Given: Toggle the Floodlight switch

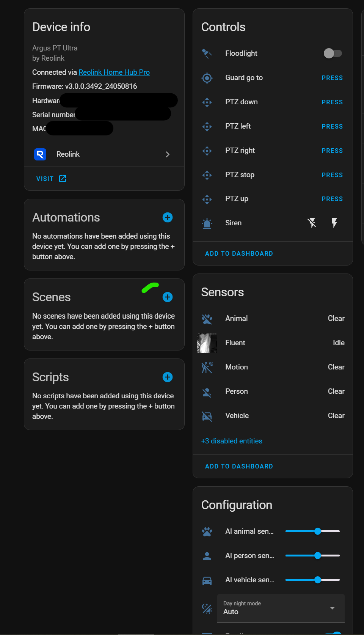Looking at the screenshot, I should click(333, 53).
